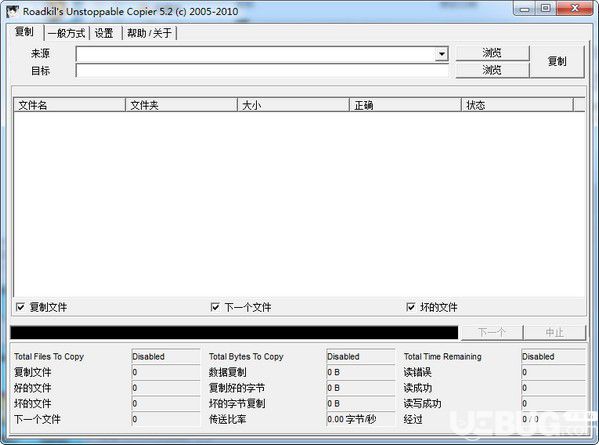Screen dimensions: 599x445
Task: Click the large 复制 copy button
Action: point(557,61)
